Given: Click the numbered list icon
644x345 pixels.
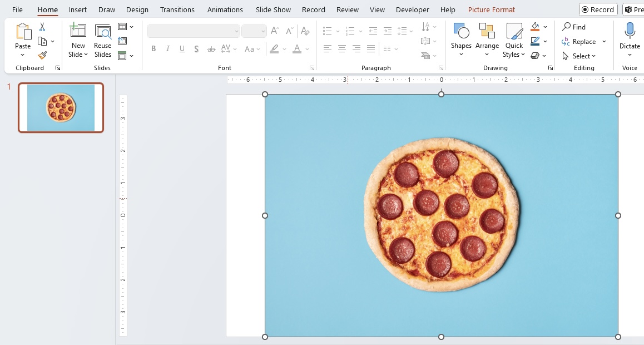Looking at the screenshot, I should point(350,31).
